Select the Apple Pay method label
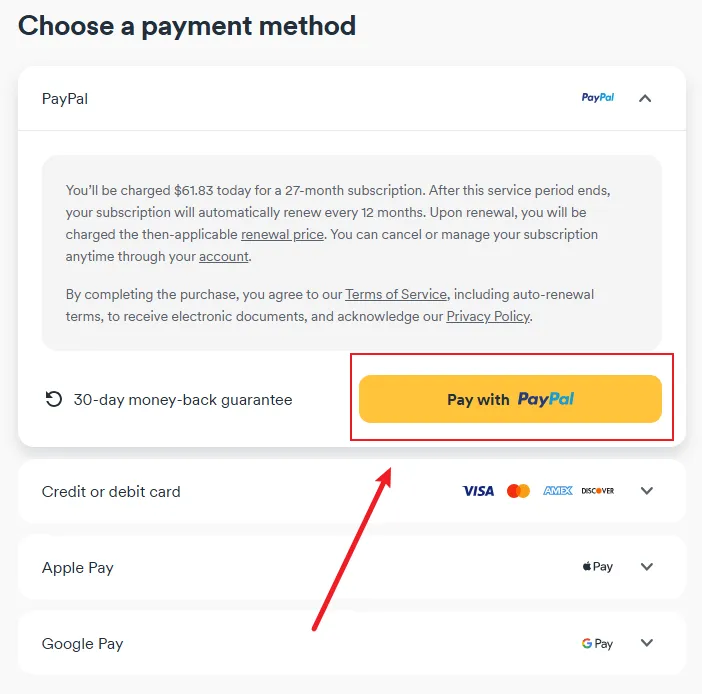The width and height of the screenshot is (702, 694). [78, 567]
